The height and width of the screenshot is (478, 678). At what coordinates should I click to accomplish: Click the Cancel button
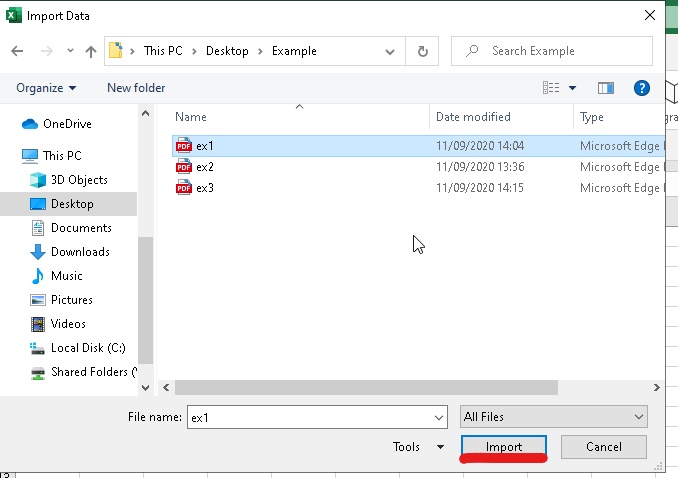604,447
